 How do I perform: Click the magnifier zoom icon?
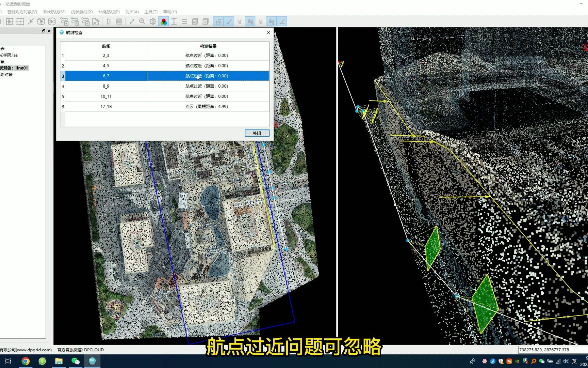[142, 21]
